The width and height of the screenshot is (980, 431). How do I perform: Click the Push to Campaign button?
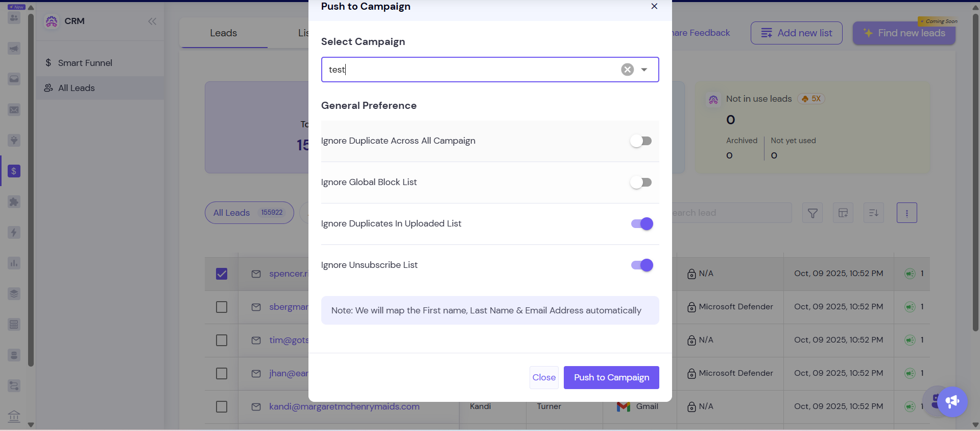click(611, 377)
